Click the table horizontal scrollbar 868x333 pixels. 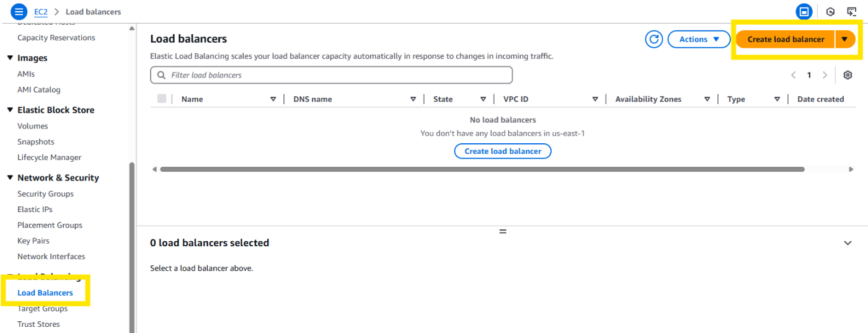pyautogui.click(x=482, y=169)
